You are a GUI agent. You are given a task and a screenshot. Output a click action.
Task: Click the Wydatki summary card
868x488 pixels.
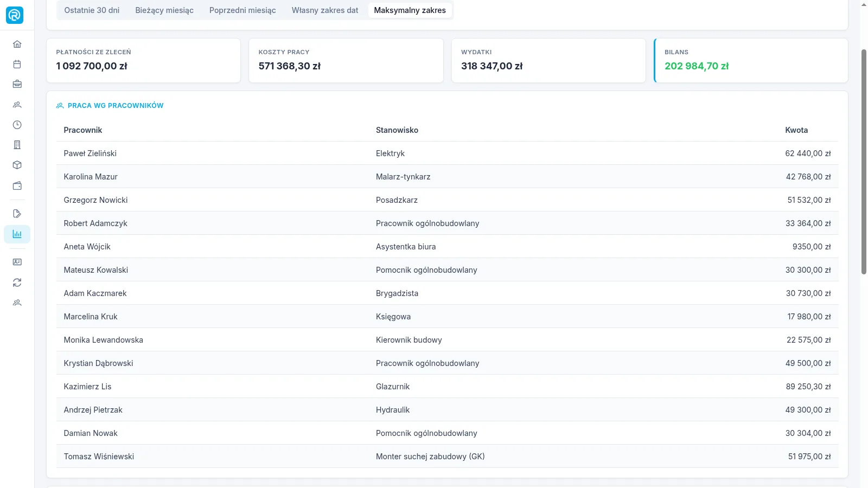(x=548, y=60)
